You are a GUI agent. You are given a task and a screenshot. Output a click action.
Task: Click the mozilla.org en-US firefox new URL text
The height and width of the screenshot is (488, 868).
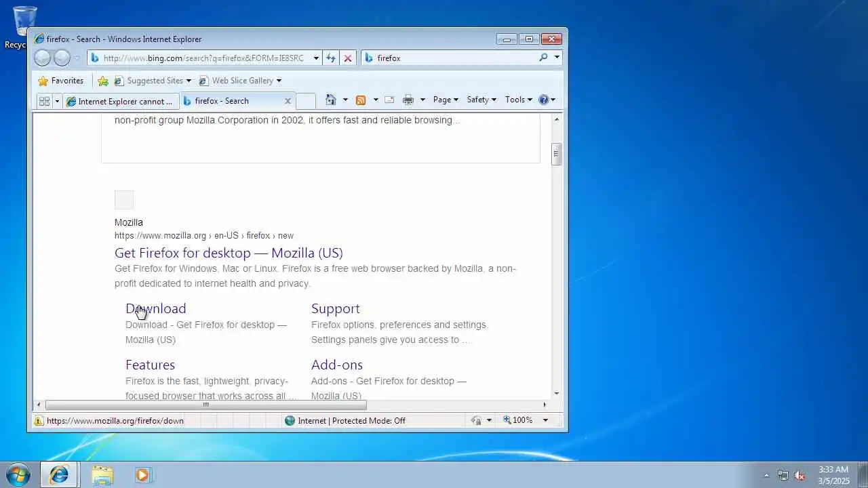204,236
